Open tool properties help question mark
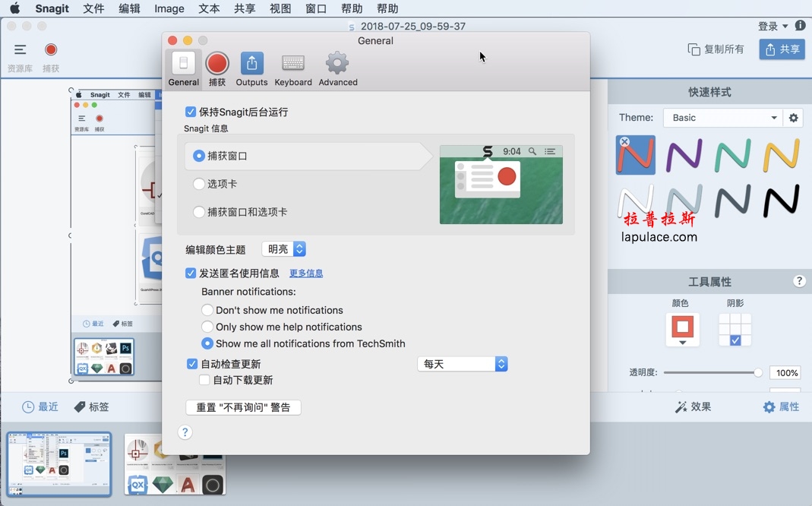Image resolution: width=812 pixels, height=506 pixels. [x=799, y=281]
